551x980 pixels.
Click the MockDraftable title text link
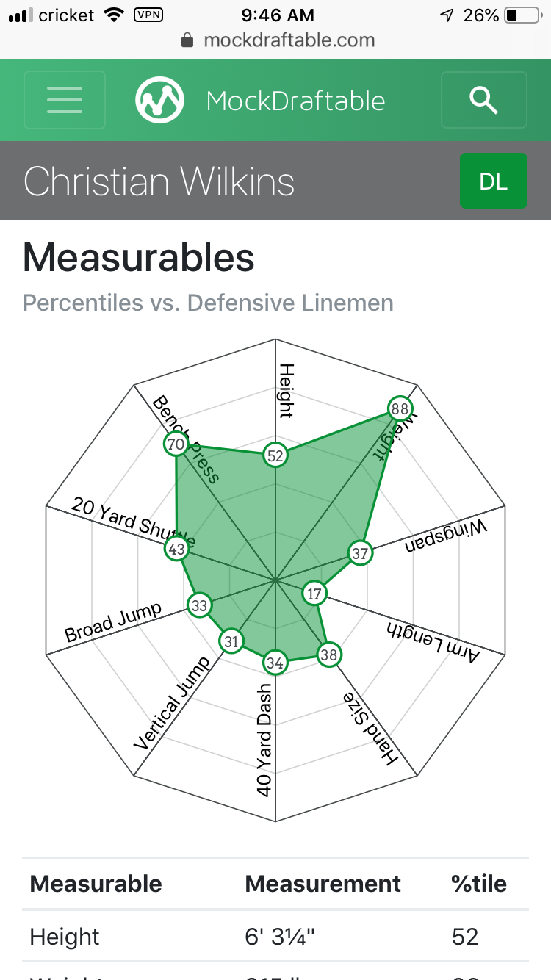point(295,101)
